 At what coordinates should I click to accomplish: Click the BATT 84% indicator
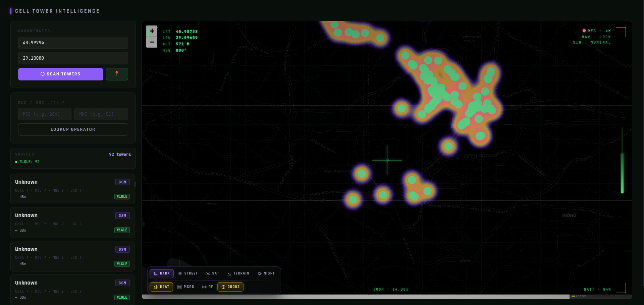pos(597,290)
